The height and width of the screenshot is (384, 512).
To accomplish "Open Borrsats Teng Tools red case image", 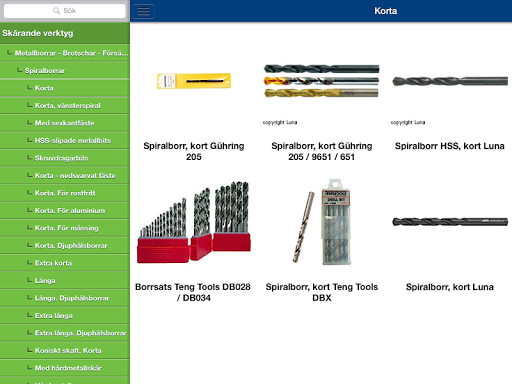I will click(x=194, y=222).
